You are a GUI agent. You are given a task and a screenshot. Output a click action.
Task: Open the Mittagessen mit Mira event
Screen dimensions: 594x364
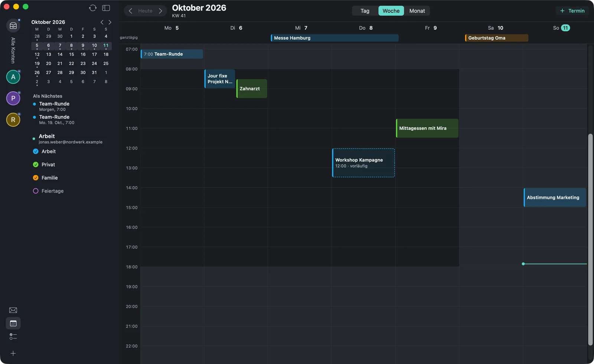pos(427,128)
